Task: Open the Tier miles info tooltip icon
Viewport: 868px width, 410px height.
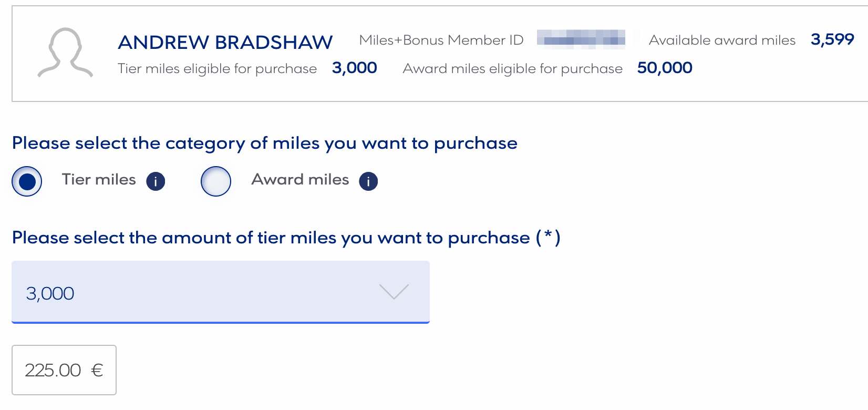Action: (156, 181)
